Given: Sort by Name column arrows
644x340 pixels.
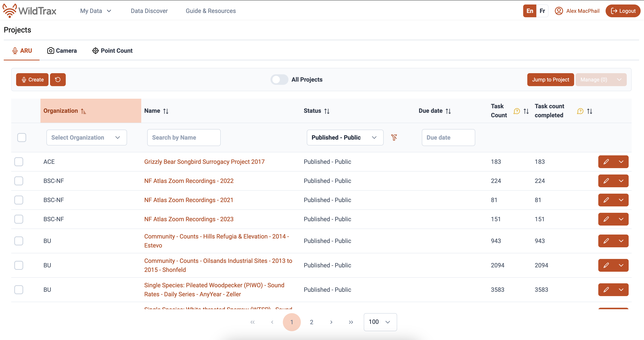Looking at the screenshot, I should coord(166,111).
